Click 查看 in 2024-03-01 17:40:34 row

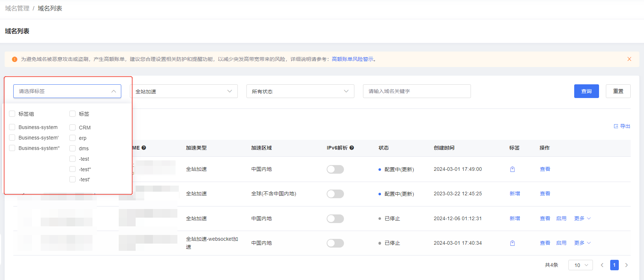tap(545, 243)
